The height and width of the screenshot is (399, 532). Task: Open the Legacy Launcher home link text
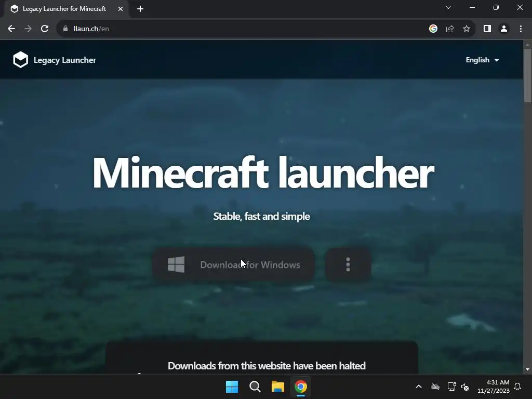[x=65, y=60]
